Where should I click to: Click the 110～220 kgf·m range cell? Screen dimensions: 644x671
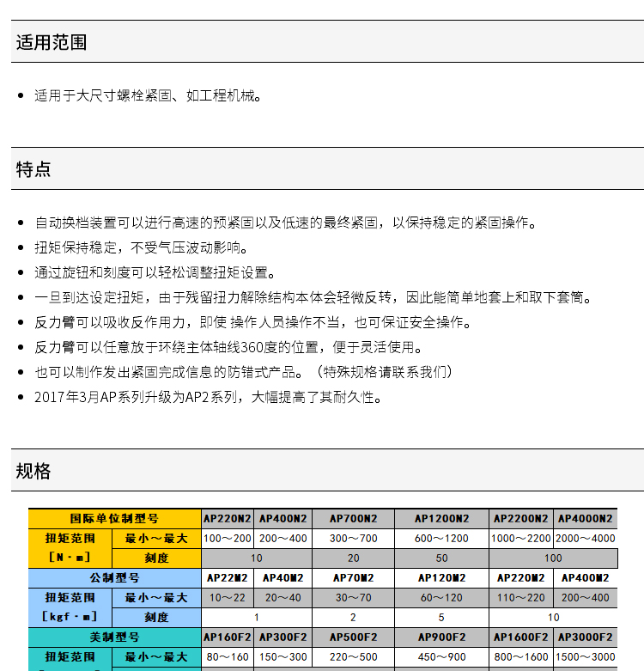pyautogui.click(x=521, y=597)
